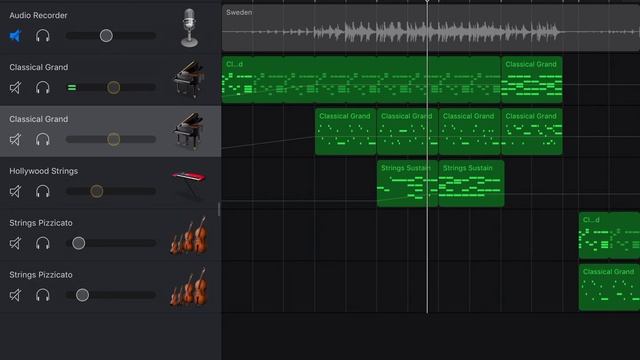Select the Hollywood Strings track name
Screen dimensions: 640x360
click(44, 171)
